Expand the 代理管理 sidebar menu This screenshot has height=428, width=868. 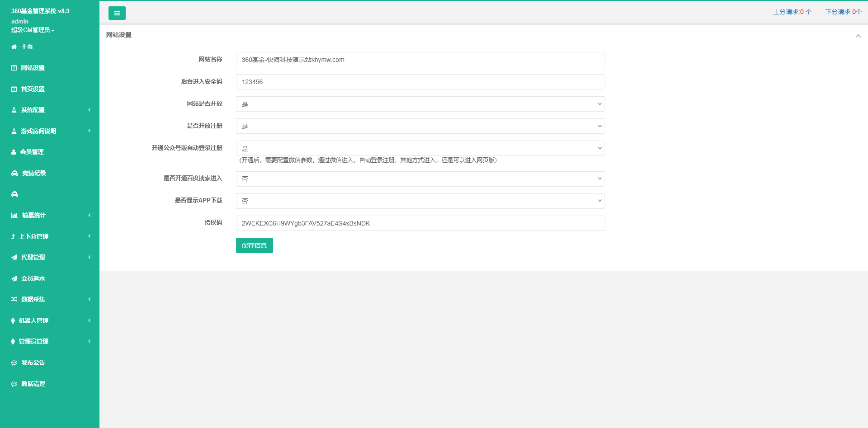click(x=50, y=257)
